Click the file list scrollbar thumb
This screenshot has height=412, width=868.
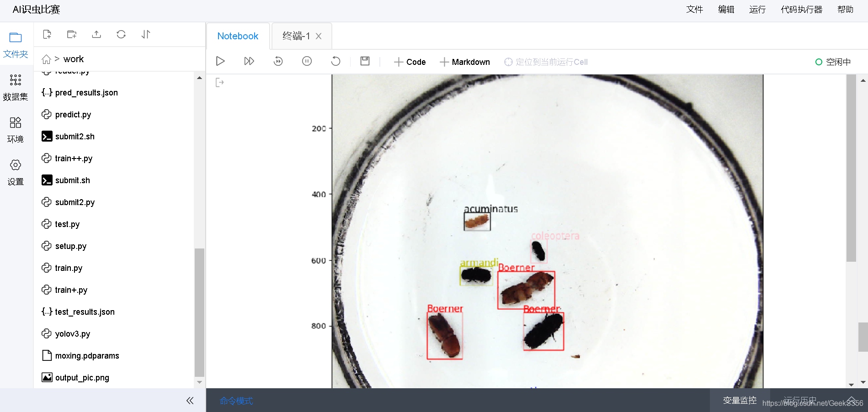coord(199,312)
